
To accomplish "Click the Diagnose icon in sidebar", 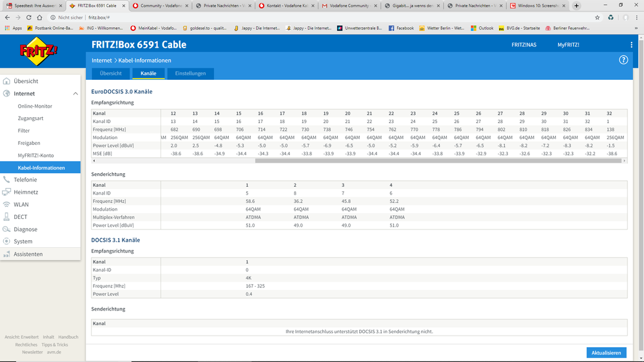I will click(x=6, y=229).
